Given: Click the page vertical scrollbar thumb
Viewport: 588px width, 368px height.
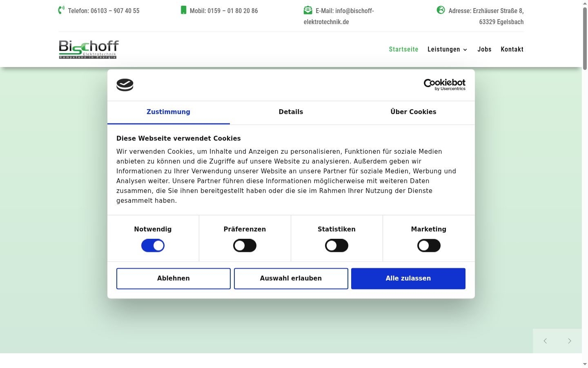Looking at the screenshot, I should [x=585, y=38].
